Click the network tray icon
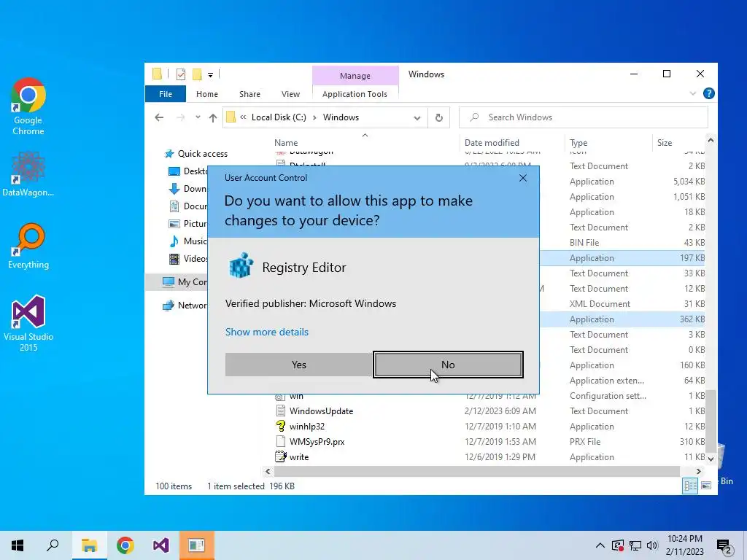Screen dimensions: 747x560 click(635, 545)
